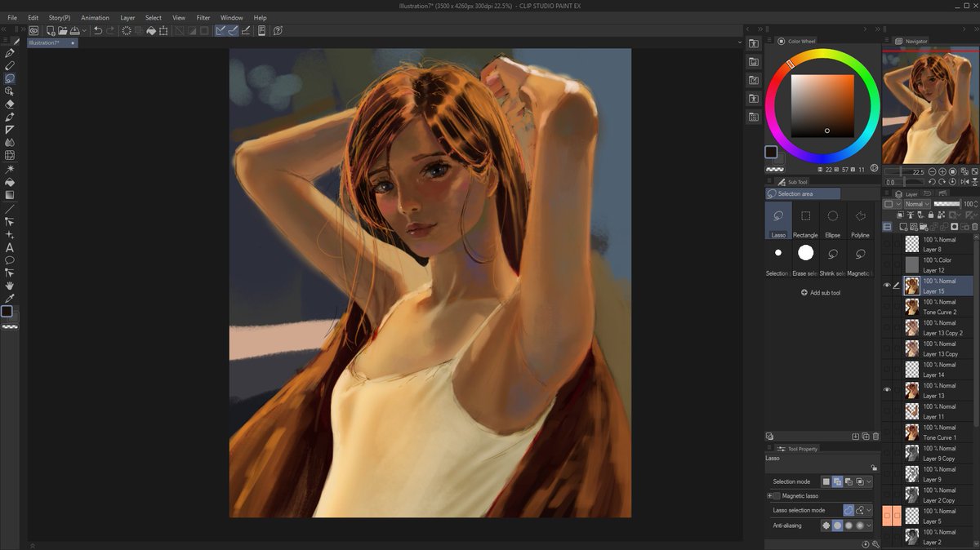Viewport: 980px width, 550px height.
Task: Click the create layer mask icon
Action: pos(955,226)
